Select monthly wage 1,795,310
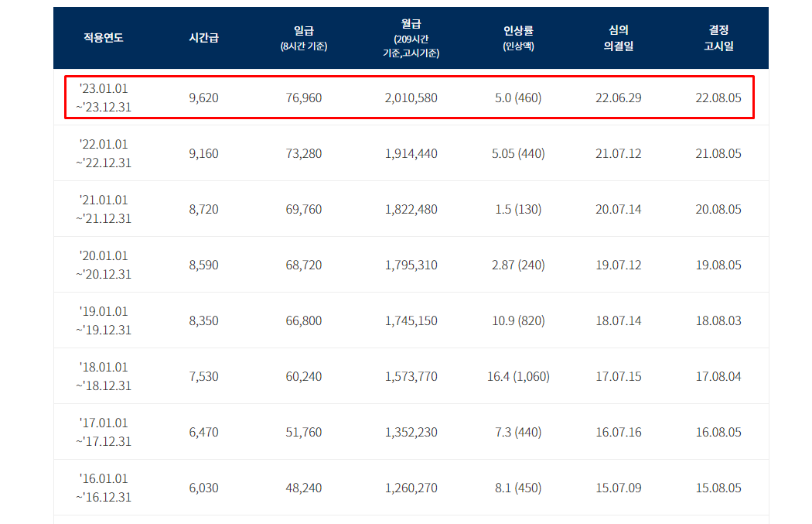 click(411, 265)
